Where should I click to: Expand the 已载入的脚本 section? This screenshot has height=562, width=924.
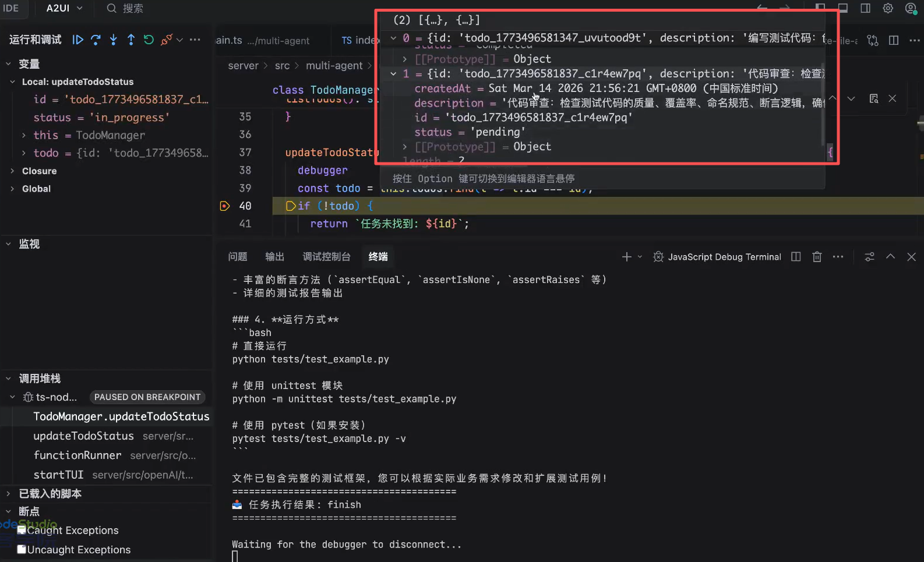tap(8, 493)
